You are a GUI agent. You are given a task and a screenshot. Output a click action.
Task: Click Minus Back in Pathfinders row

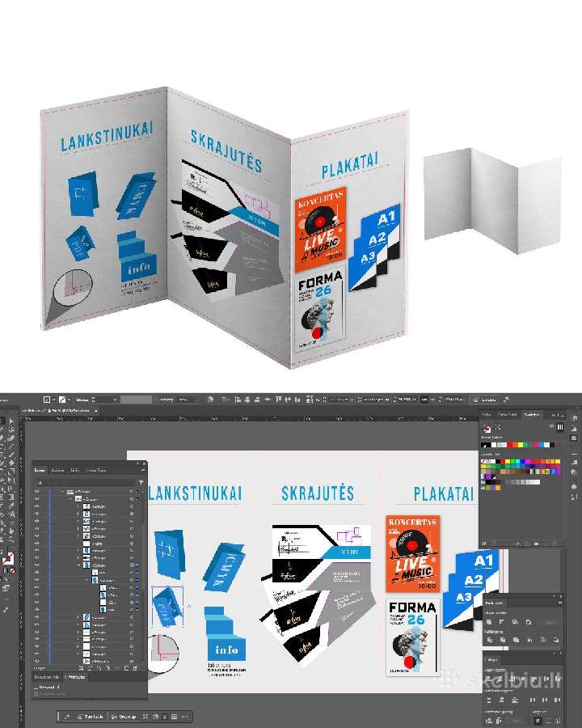tap(556, 640)
